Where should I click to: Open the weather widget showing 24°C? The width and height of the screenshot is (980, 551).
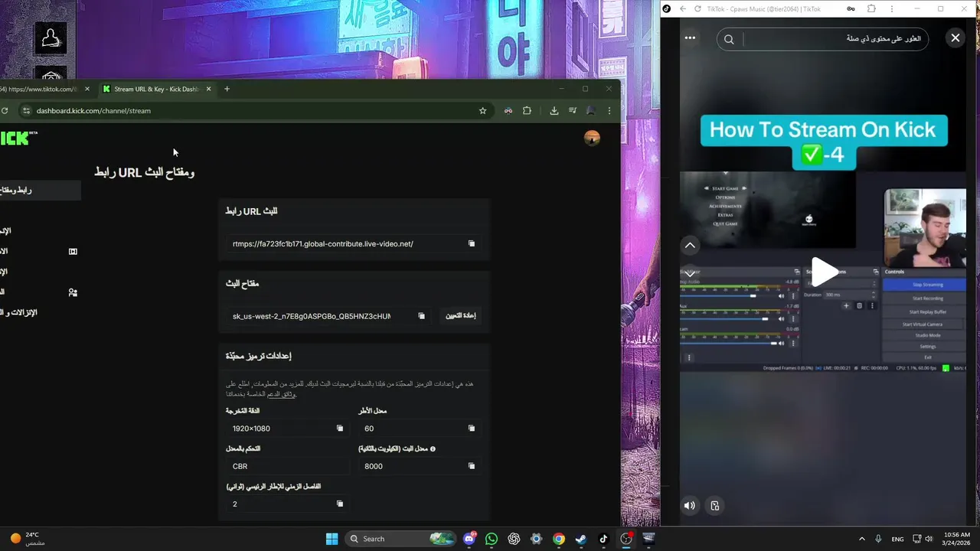point(28,539)
